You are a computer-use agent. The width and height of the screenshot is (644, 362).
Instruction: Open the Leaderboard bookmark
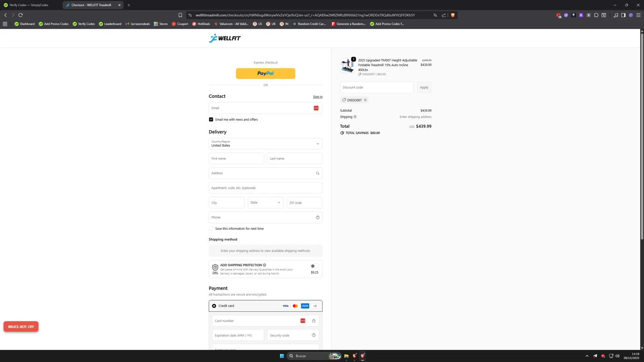(x=110, y=24)
